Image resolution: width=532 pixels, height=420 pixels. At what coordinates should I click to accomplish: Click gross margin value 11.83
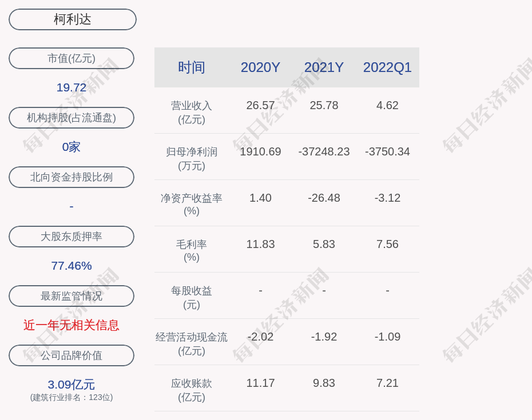pos(261,244)
